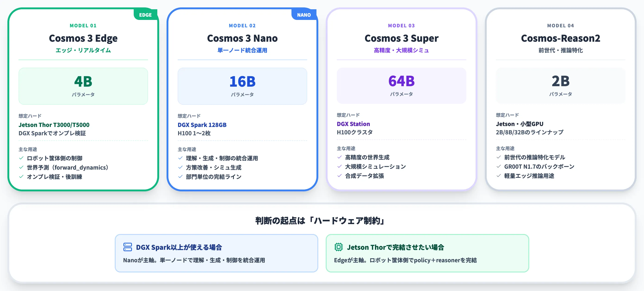This screenshot has width=644, height=291.
Task: Click the subtitle 高精度・大規模シミュ
Action: (x=401, y=50)
